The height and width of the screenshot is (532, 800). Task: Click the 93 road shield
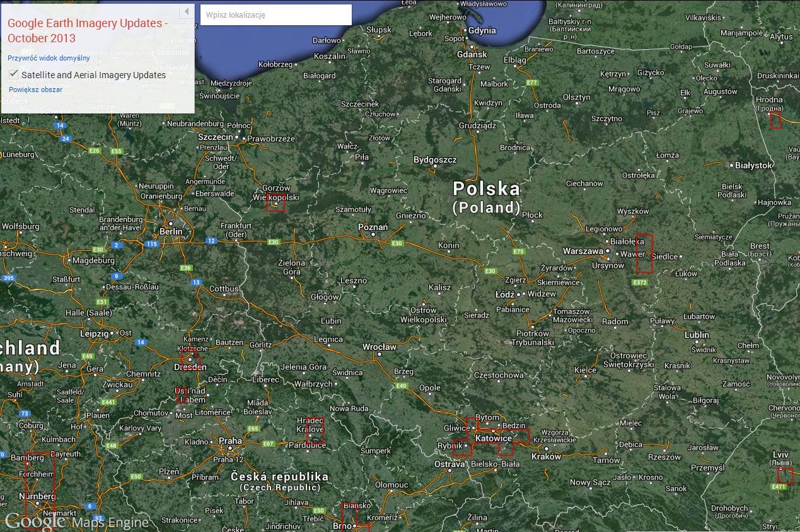pyautogui.click(x=98, y=518)
